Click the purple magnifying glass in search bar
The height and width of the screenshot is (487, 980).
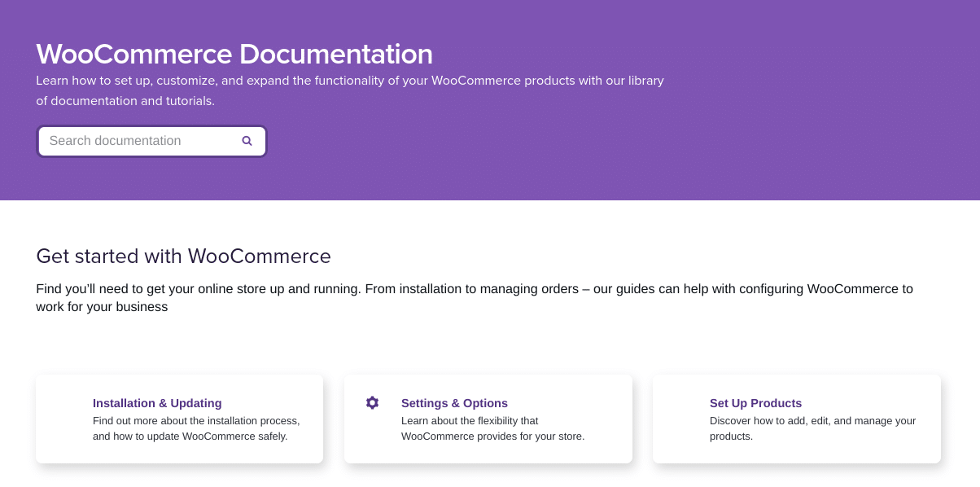point(247,140)
